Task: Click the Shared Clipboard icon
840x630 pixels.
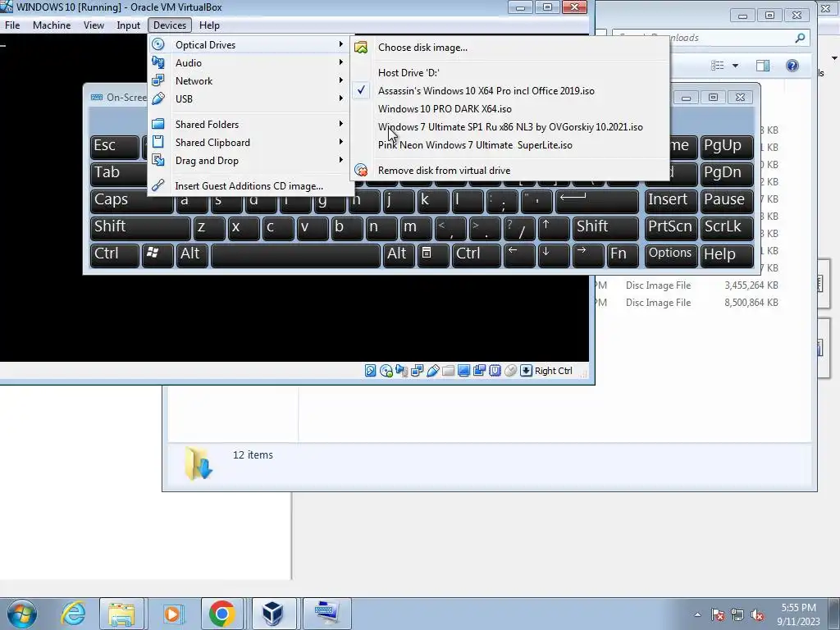Action: point(158,142)
